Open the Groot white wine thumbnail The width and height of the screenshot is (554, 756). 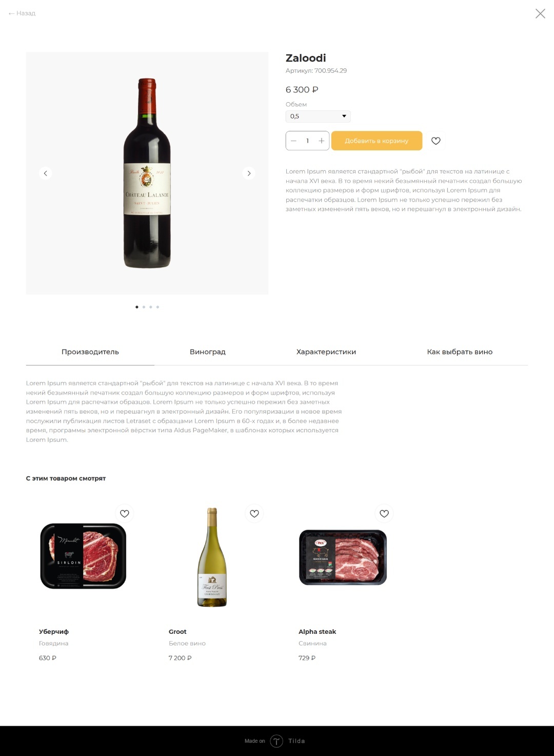pyautogui.click(x=212, y=557)
